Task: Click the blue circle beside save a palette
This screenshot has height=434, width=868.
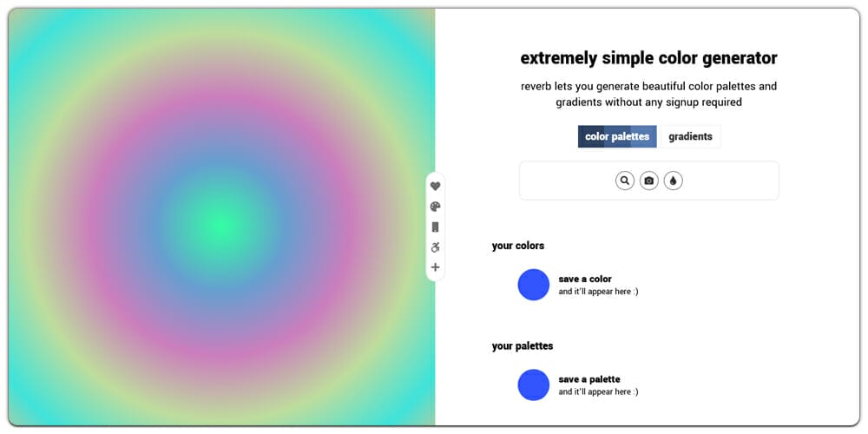Action: (534, 385)
